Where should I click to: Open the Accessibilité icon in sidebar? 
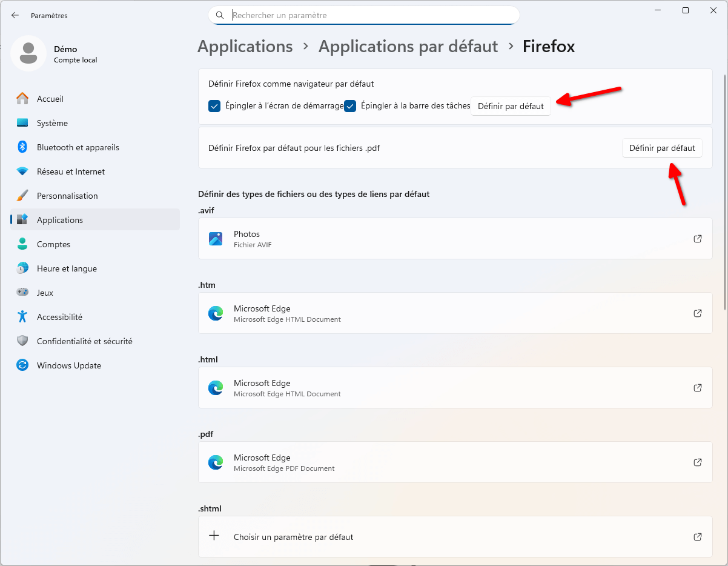pos(22,317)
